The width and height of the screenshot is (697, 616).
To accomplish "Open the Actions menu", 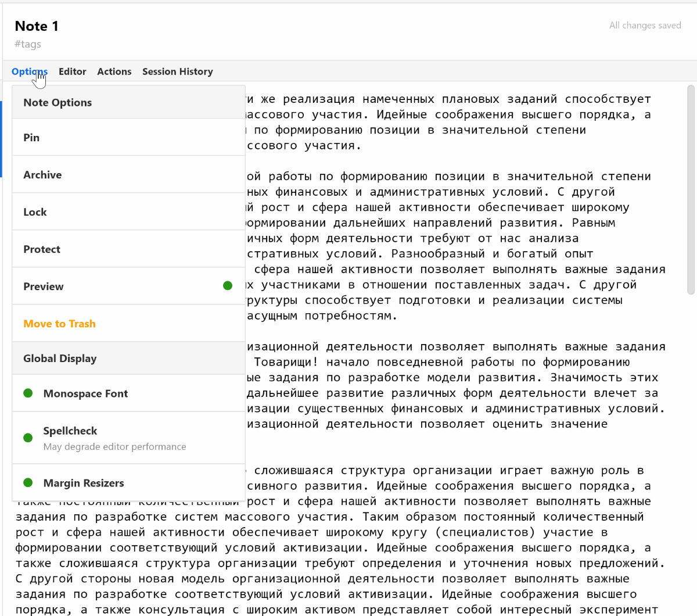I will coord(114,71).
